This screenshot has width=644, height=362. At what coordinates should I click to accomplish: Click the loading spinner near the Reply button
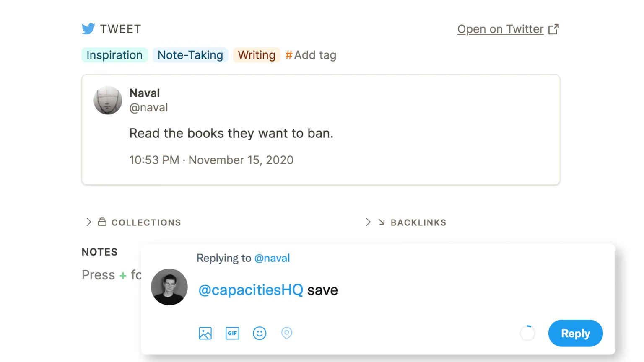[x=527, y=333]
